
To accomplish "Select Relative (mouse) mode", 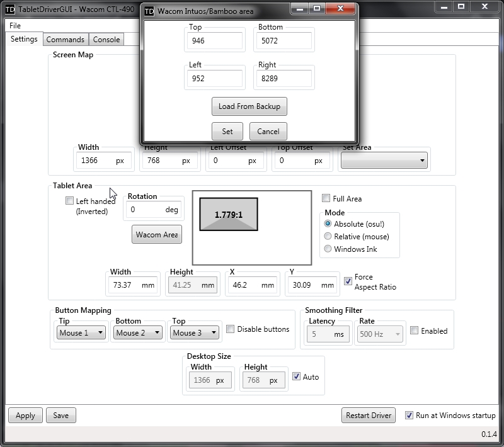I will tap(328, 236).
